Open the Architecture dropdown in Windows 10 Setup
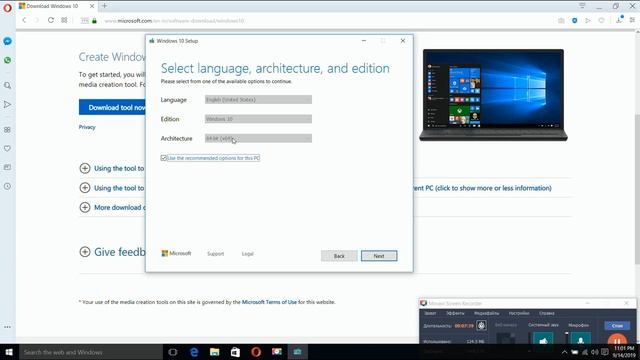 coord(258,138)
